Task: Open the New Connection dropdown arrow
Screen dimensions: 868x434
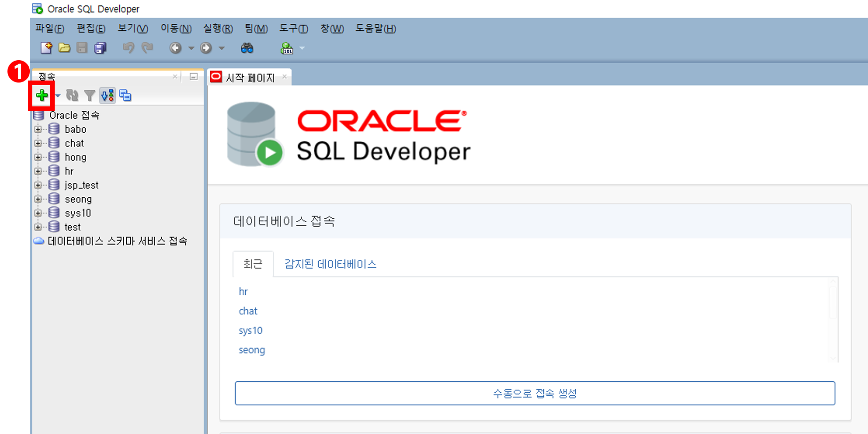Action: click(x=58, y=95)
